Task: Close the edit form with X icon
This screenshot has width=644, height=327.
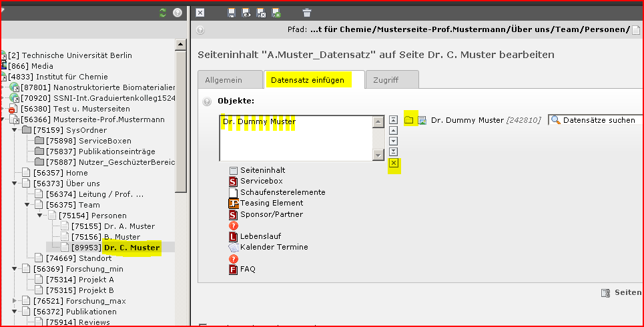Action: [200, 13]
